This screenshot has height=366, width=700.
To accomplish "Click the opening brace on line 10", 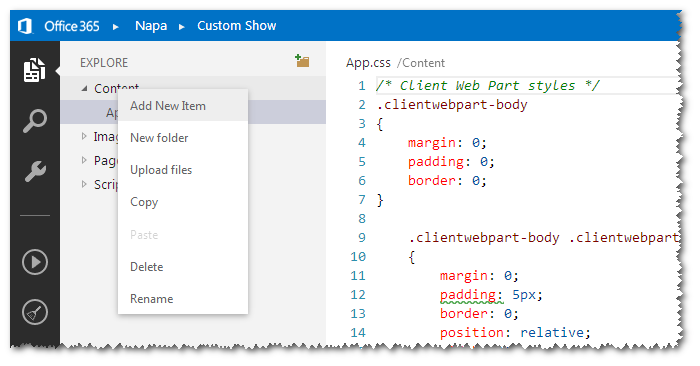I will [x=412, y=257].
